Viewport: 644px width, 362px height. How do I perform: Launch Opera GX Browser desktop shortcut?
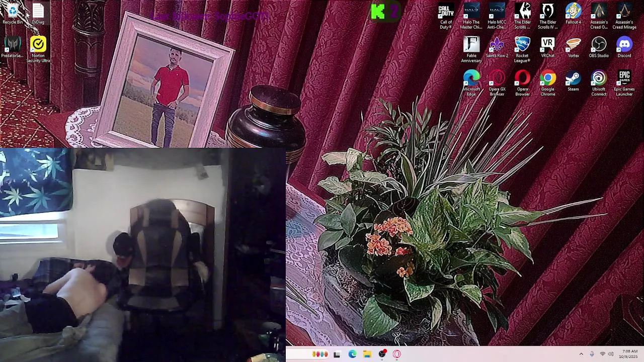point(497,83)
